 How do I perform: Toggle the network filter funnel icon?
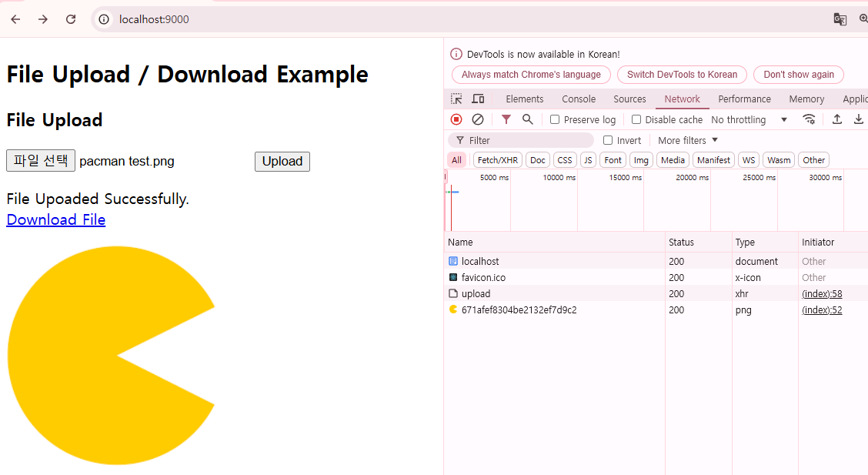(x=506, y=119)
